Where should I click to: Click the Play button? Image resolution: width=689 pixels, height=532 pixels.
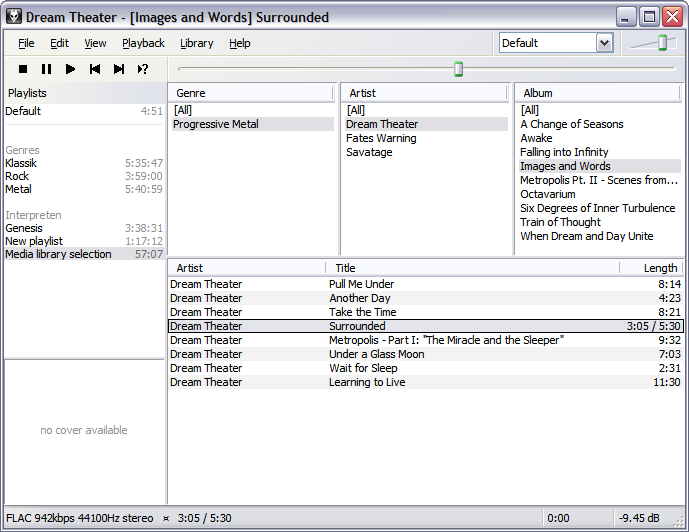70,69
